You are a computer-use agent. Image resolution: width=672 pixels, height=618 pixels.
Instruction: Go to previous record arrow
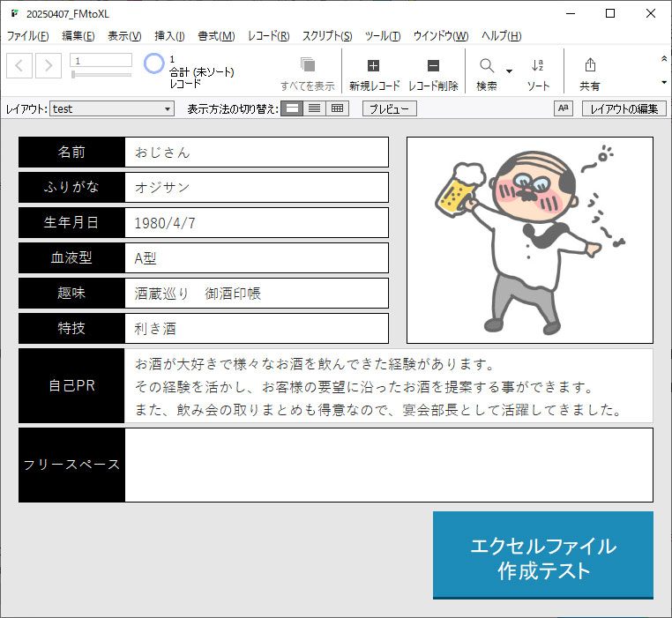[19, 65]
